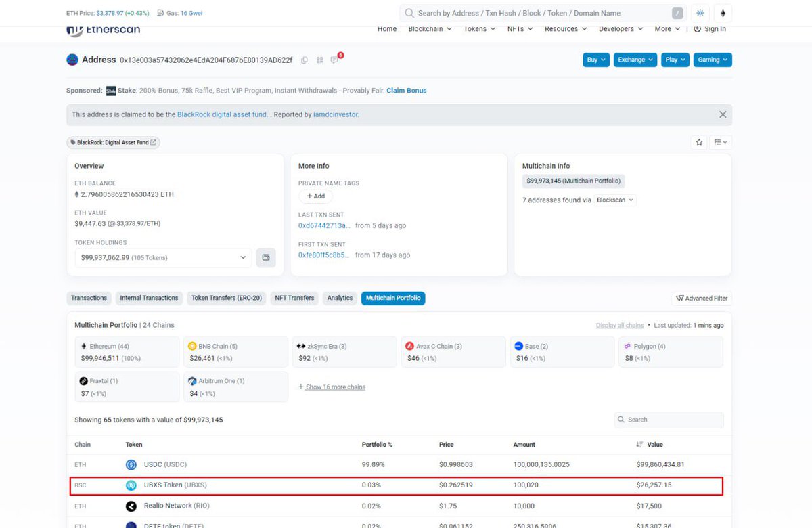Open the Advanced Filter button
The width and height of the screenshot is (812, 528).
[702, 299]
